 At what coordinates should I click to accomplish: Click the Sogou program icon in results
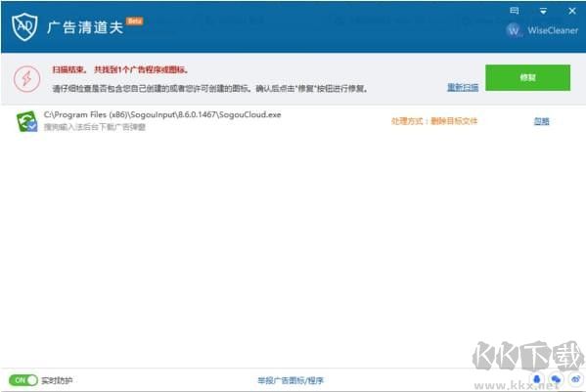(x=27, y=121)
